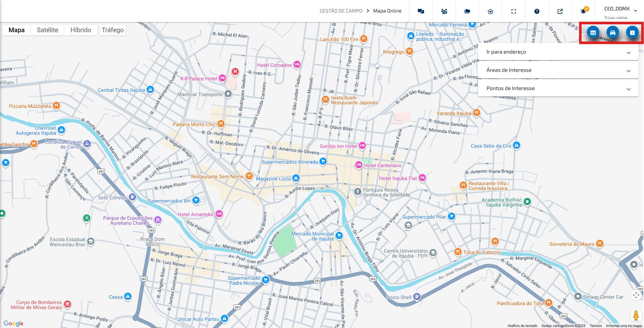Click Toca do Caboclo marker
The width and height of the screenshot is (644, 328).
pos(458,252)
